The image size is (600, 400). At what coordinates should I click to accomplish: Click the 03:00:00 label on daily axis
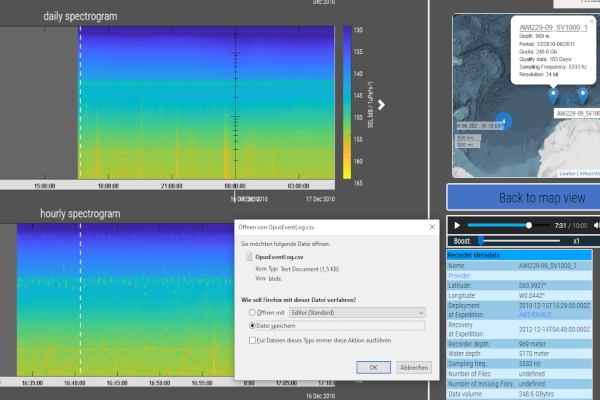click(298, 186)
